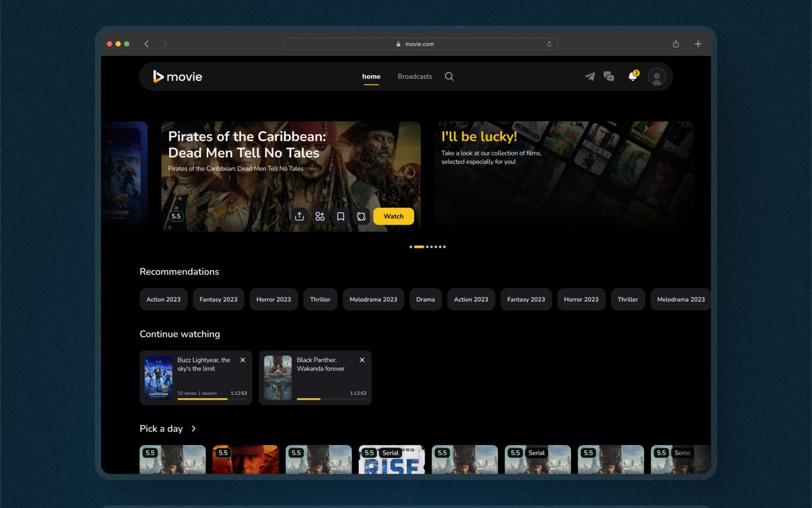Click the Buzz Lightyear progress bar

coord(212,399)
